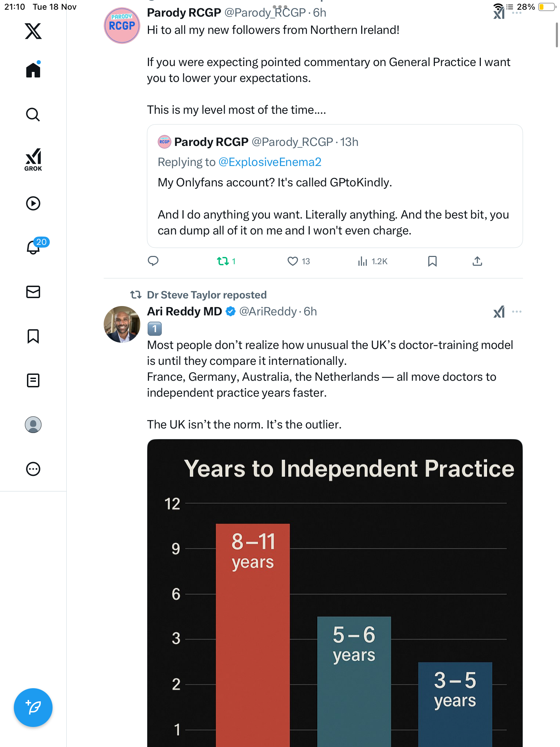The width and height of the screenshot is (560, 747).
Task: Open the Notifications bell with 20 badge
Action: click(33, 247)
